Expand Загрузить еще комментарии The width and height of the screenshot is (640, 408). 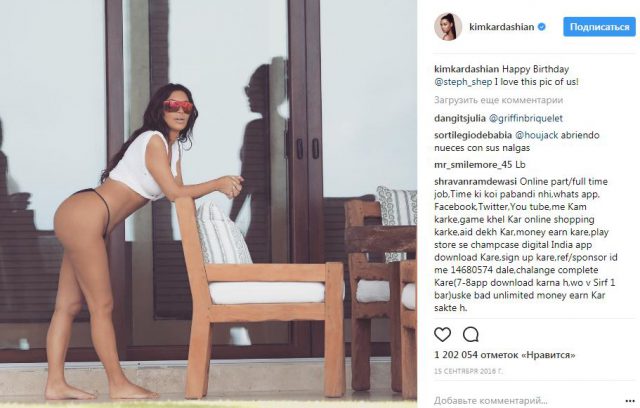click(x=498, y=100)
